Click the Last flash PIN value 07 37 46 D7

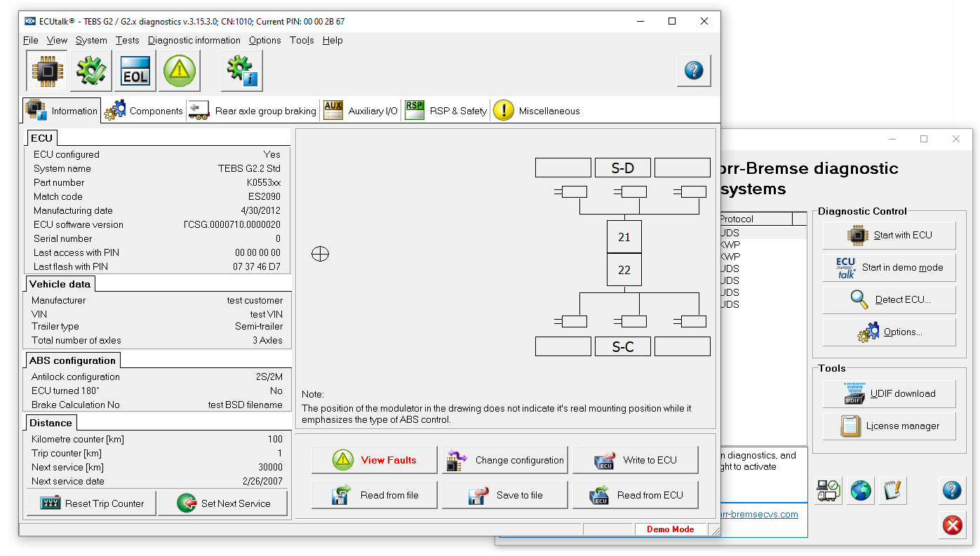(257, 266)
